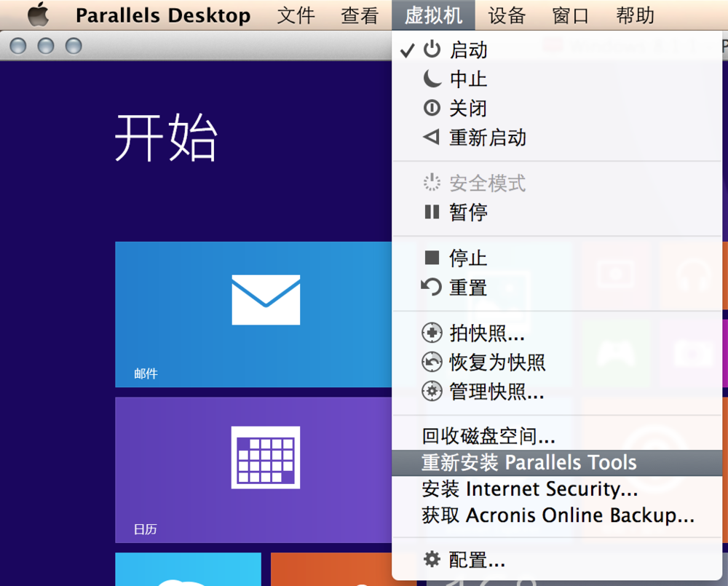Open the 窗口 menu
The height and width of the screenshot is (586, 728).
570,15
